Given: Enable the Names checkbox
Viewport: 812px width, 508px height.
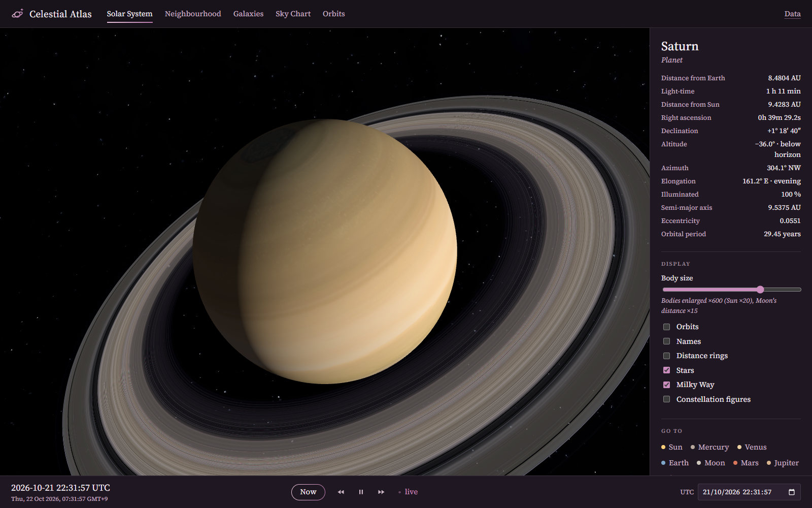Looking at the screenshot, I should pos(666,341).
